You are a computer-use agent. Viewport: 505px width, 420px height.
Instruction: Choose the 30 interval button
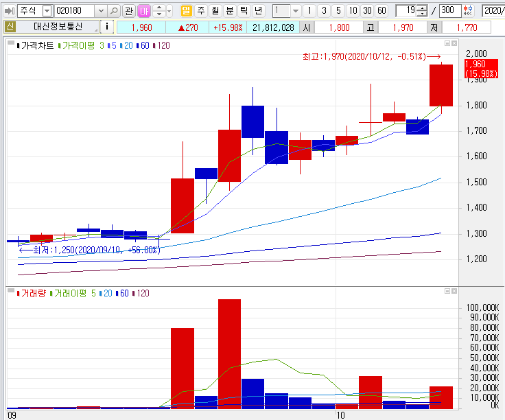[x=368, y=11]
